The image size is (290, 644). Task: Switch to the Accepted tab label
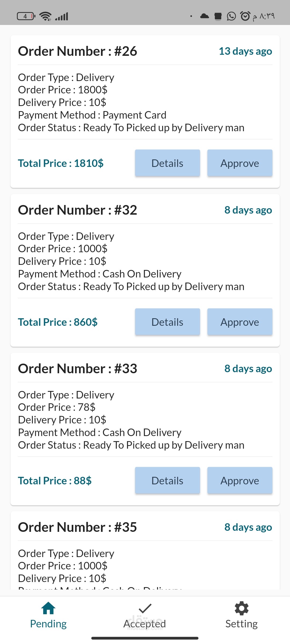(x=145, y=624)
